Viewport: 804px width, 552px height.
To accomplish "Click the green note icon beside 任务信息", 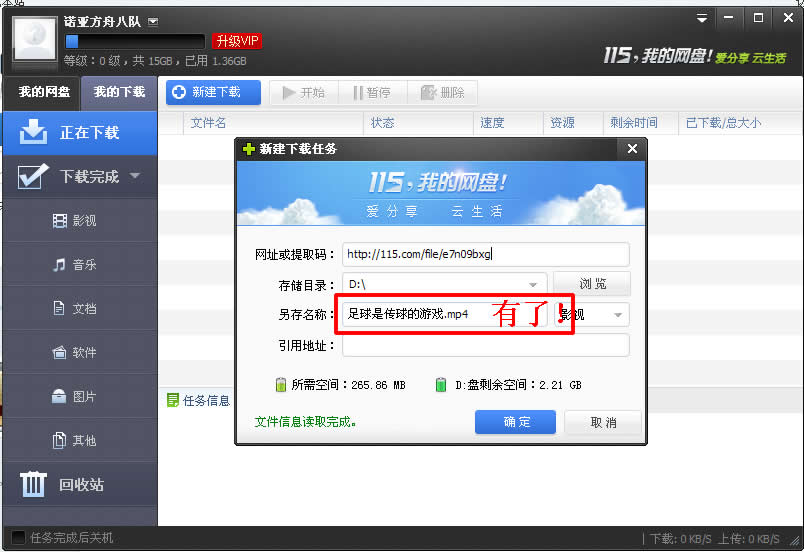I will tap(173, 400).
